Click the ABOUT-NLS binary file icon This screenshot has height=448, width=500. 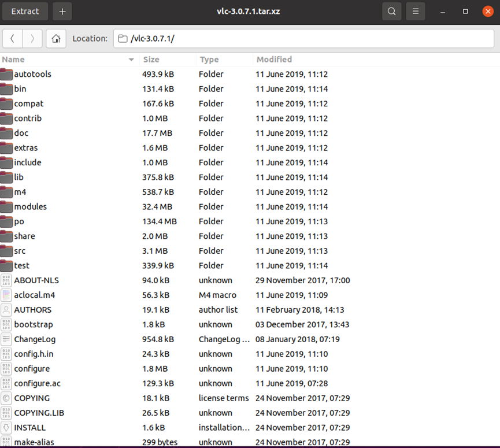click(6, 280)
